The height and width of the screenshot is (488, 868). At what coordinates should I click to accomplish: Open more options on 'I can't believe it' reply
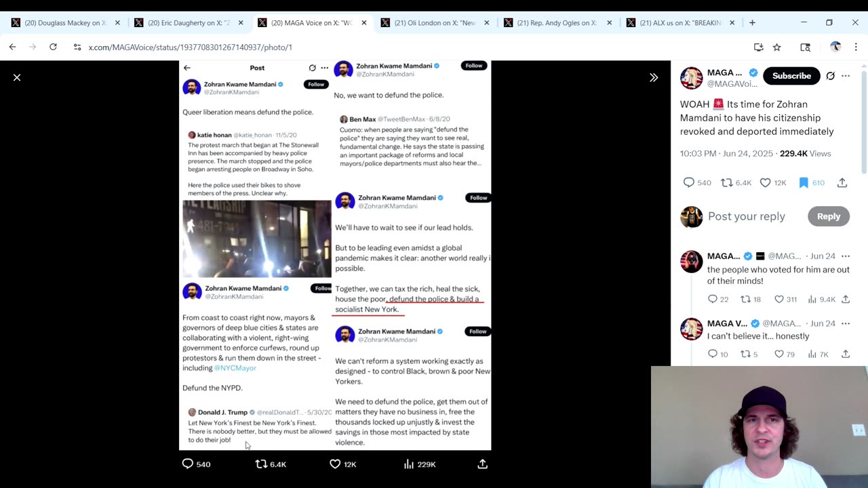click(x=846, y=323)
